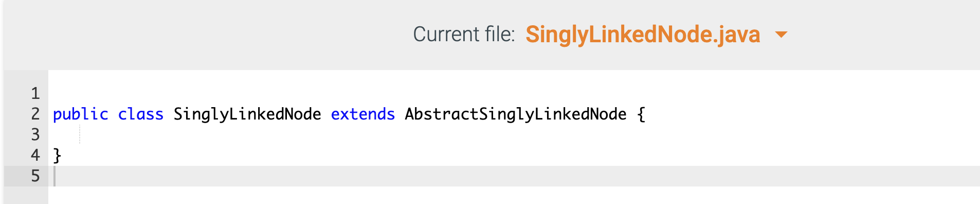Place cursor on the class keyword

click(140, 114)
